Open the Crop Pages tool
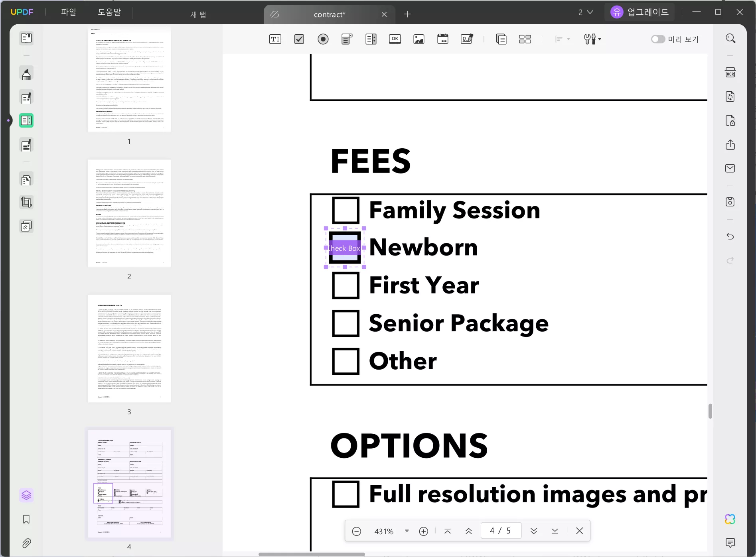 26,203
